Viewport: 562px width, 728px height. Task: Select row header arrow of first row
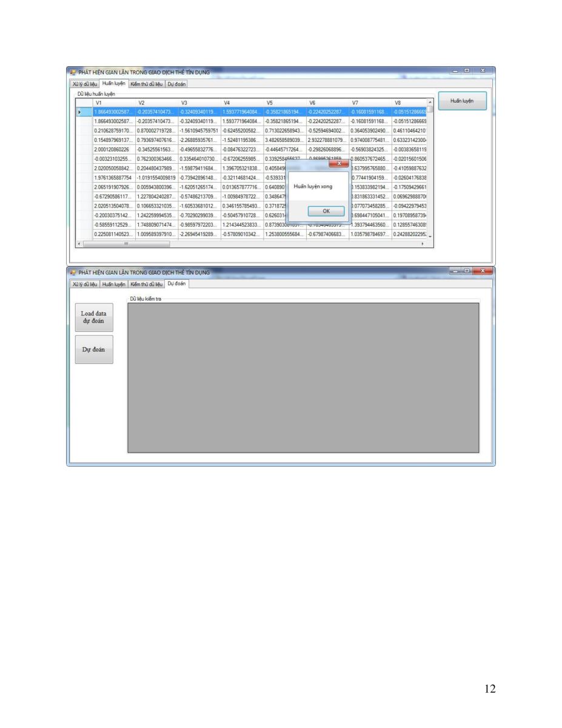click(84, 112)
